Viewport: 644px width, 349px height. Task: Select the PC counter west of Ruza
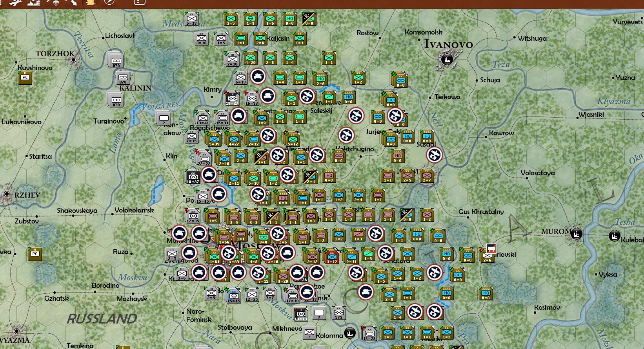pos(35,253)
